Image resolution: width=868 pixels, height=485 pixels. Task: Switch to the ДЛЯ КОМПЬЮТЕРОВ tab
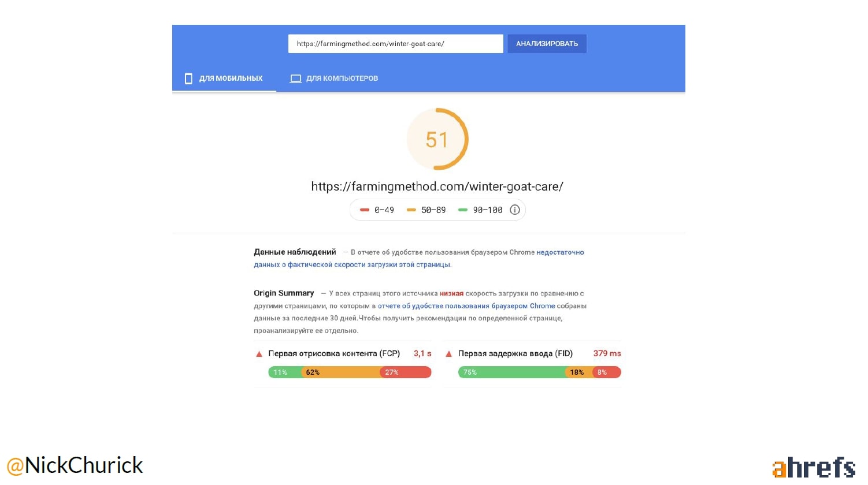pos(335,79)
